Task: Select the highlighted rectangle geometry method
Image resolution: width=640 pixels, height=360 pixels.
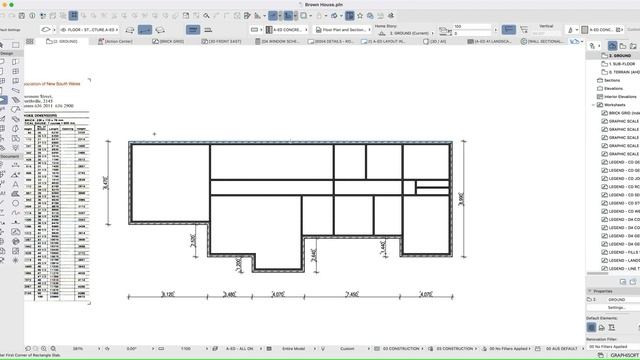Action: [145, 30]
